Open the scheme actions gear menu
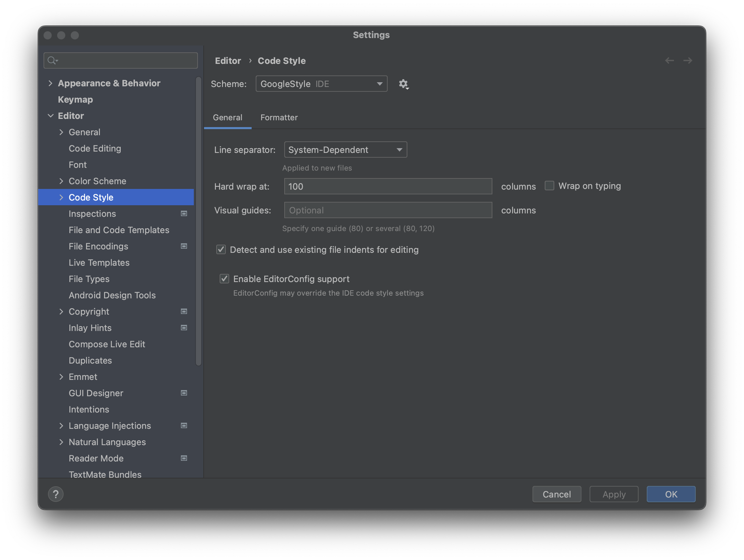744x560 pixels. tap(403, 84)
